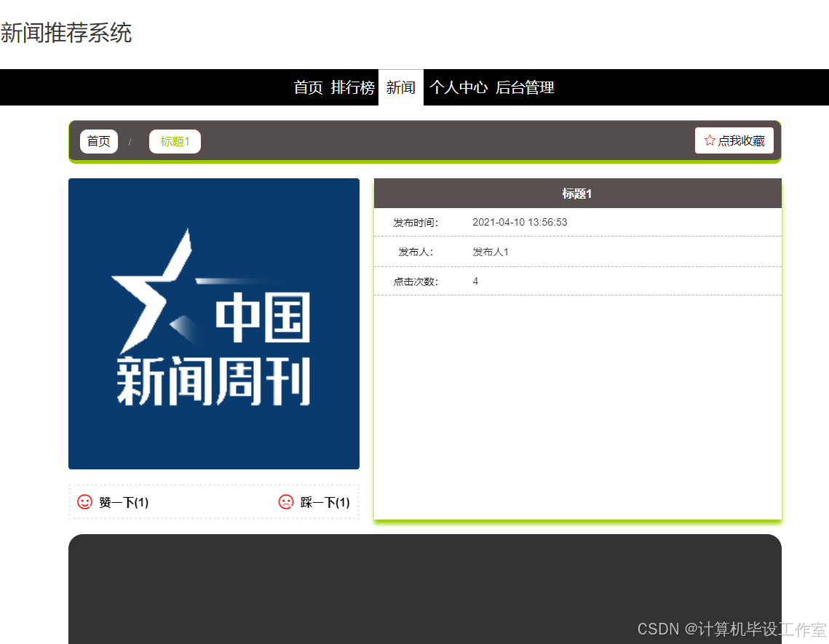The height and width of the screenshot is (644, 829).
Task: Open the 首页 menu item in navigation
Action: click(308, 87)
